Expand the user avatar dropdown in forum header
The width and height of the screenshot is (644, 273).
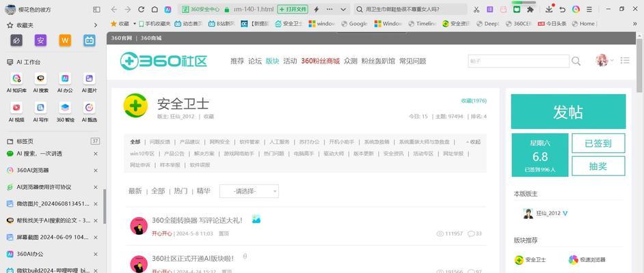tap(612, 60)
